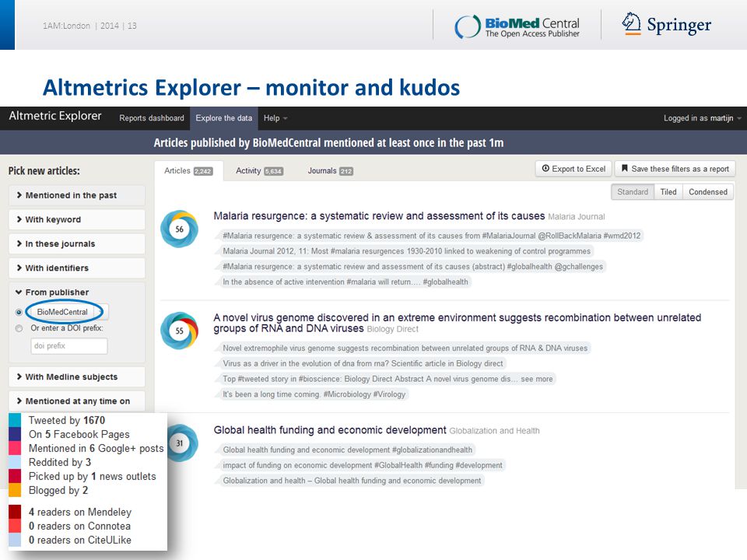Expand 'In these journals' filter

coord(77,243)
